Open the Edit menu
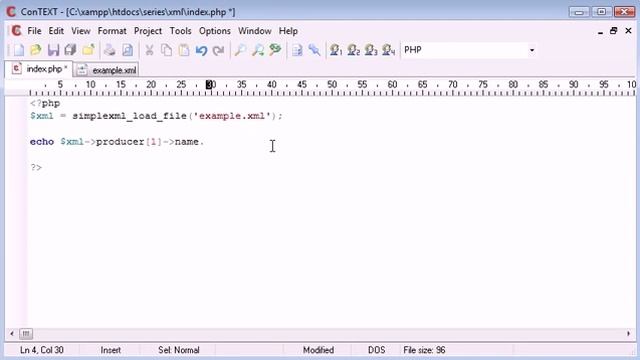Screen dimensions: 640x360 tap(56, 31)
